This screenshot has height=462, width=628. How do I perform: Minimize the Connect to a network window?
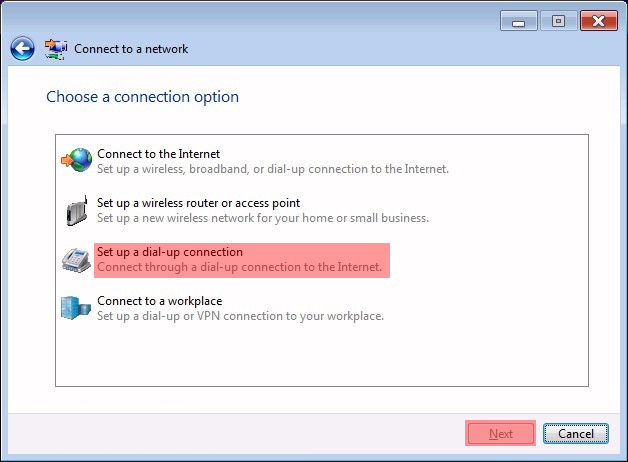tap(519, 21)
